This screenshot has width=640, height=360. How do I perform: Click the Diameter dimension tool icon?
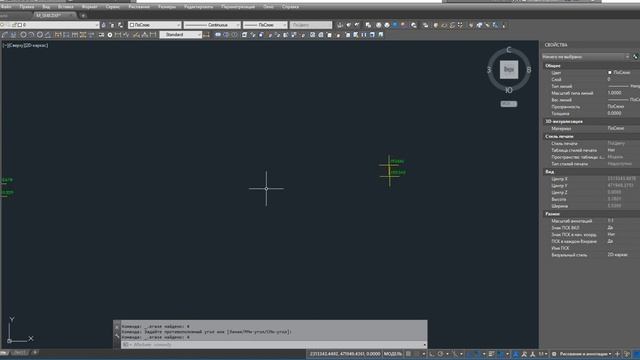pyautogui.click(x=40, y=35)
